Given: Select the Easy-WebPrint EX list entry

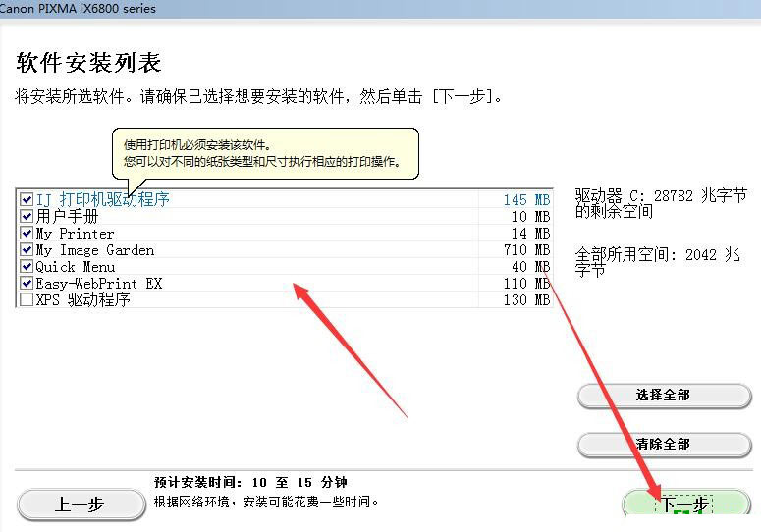Looking at the screenshot, I should coord(99,284).
